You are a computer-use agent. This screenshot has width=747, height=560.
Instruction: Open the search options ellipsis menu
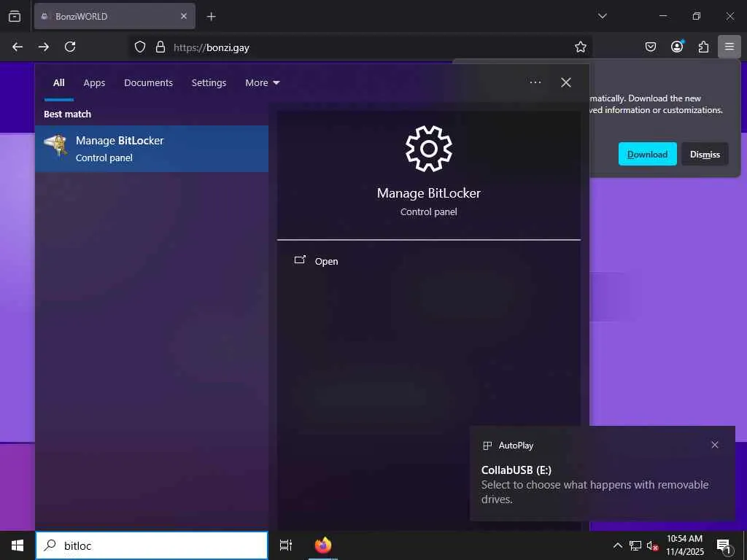pos(535,82)
